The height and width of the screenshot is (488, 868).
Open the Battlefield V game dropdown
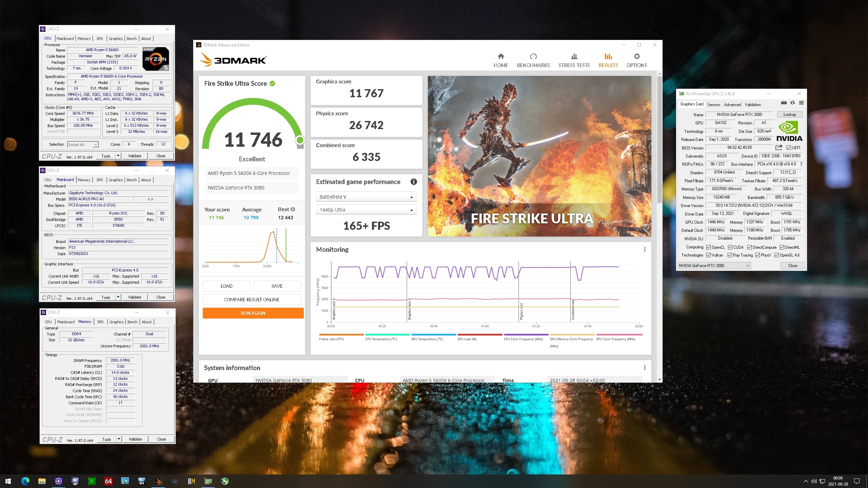[x=366, y=197]
